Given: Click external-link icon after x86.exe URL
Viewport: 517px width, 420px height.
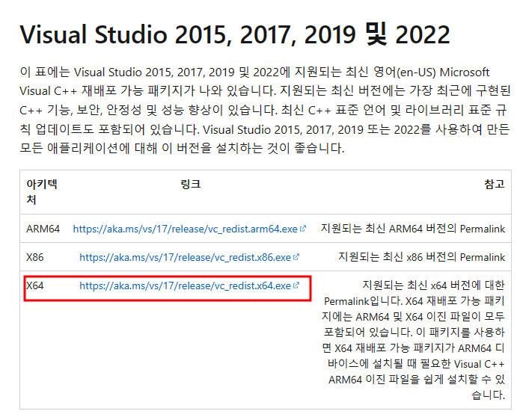Looking at the screenshot, I should pos(296,257).
